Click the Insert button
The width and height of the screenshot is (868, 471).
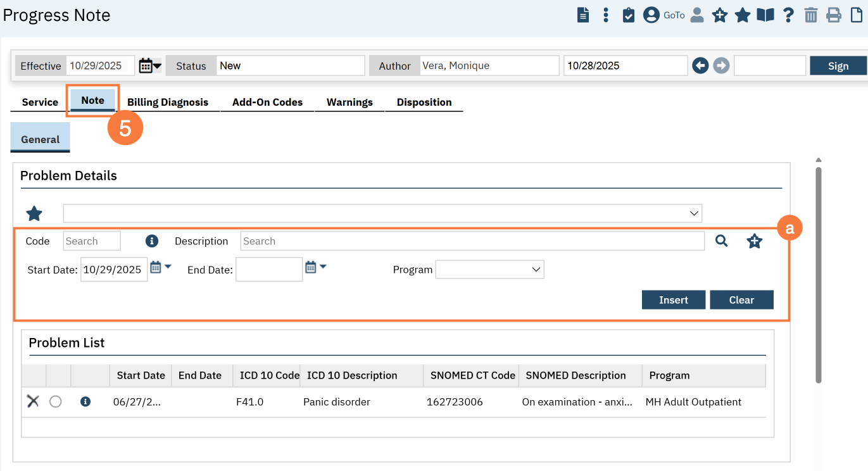(x=673, y=300)
